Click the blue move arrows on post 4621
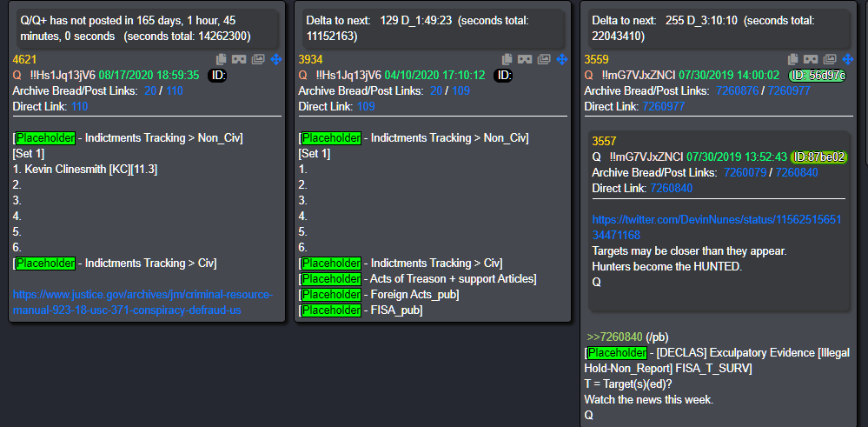The image size is (868, 427). click(x=276, y=59)
